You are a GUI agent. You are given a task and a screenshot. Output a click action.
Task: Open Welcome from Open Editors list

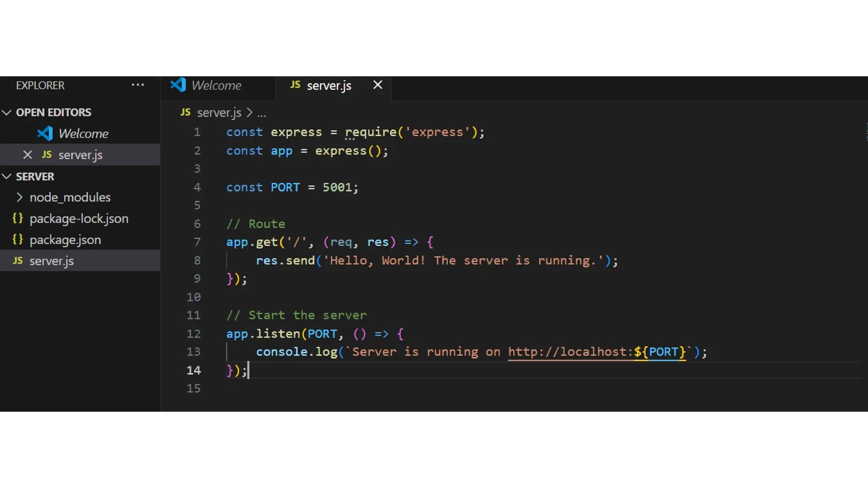tap(83, 134)
